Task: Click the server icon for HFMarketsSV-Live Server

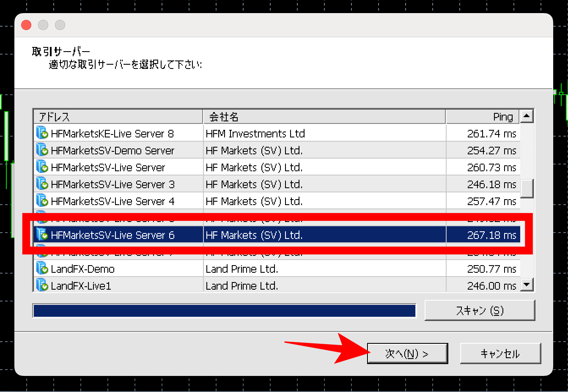Action: pos(42,167)
